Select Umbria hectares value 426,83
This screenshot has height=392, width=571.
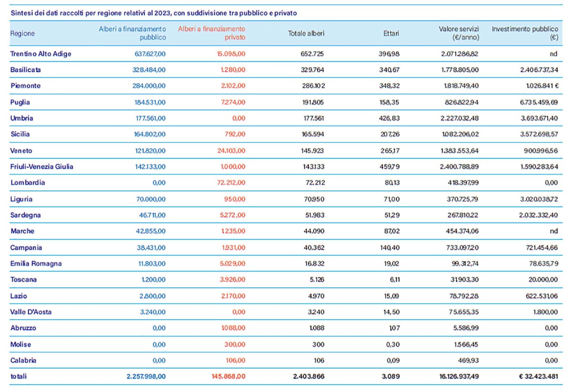389,118
